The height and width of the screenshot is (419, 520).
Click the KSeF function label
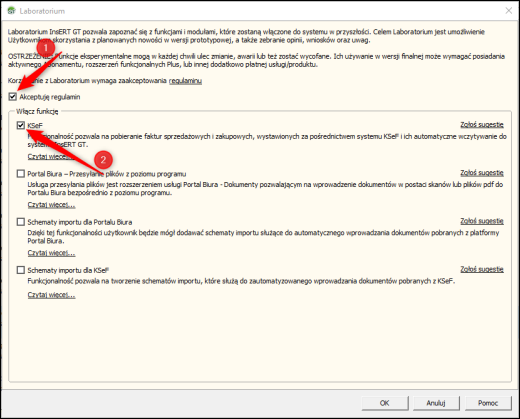point(35,126)
